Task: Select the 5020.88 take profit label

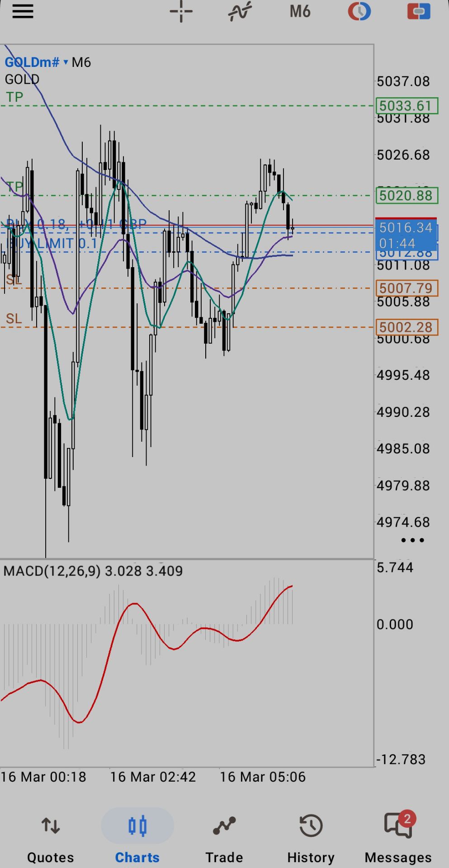Action: 406,196
